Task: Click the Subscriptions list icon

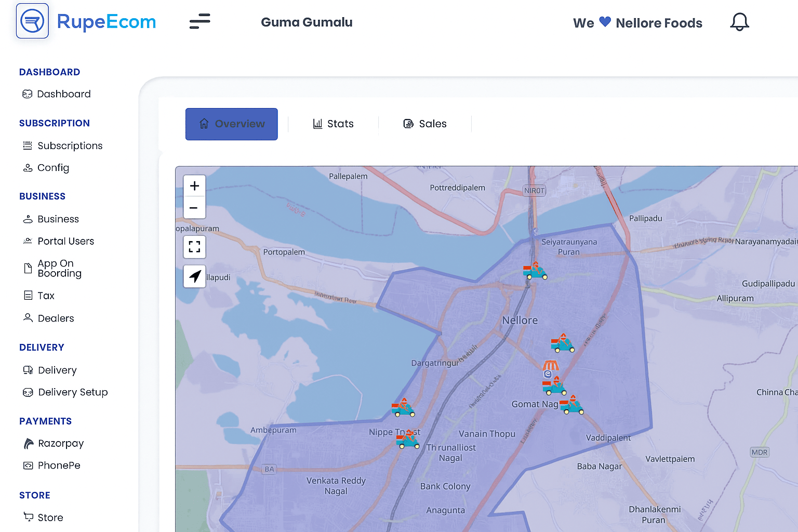Action: click(x=28, y=145)
